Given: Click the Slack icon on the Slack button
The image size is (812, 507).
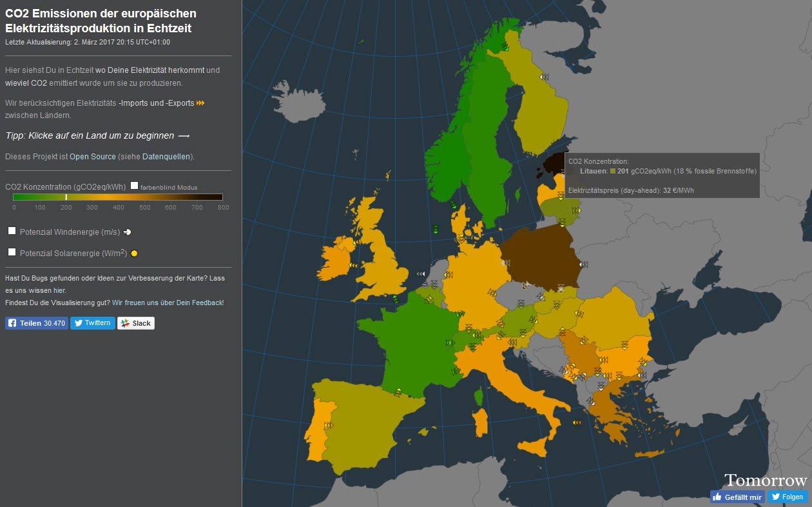Looking at the screenshot, I should click(123, 323).
